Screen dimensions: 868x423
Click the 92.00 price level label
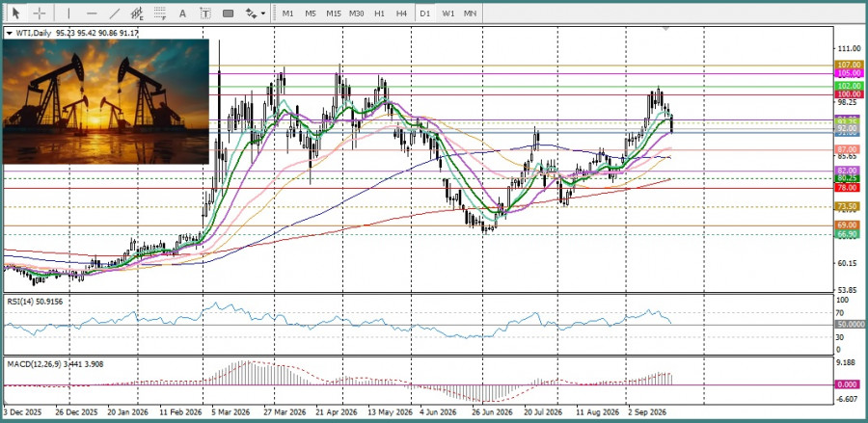(x=849, y=128)
